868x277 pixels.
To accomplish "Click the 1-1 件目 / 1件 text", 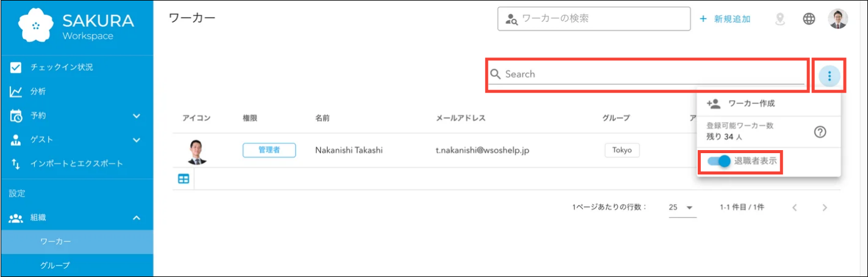I will [x=742, y=207].
